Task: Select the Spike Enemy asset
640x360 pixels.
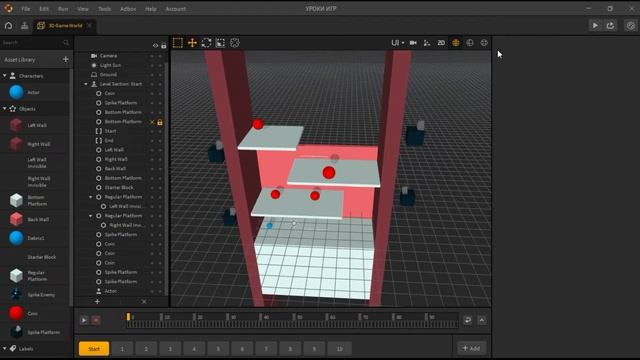Action: [x=33, y=294]
